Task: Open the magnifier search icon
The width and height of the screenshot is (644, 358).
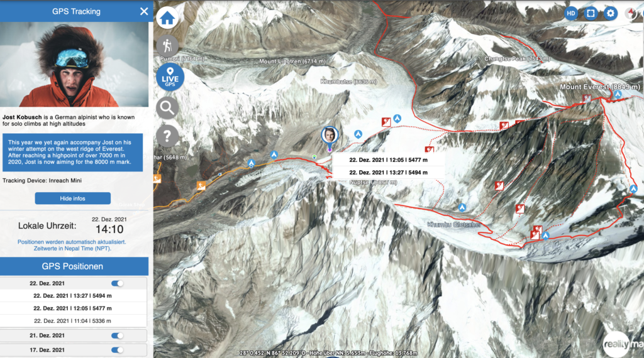Action: pyautogui.click(x=167, y=108)
